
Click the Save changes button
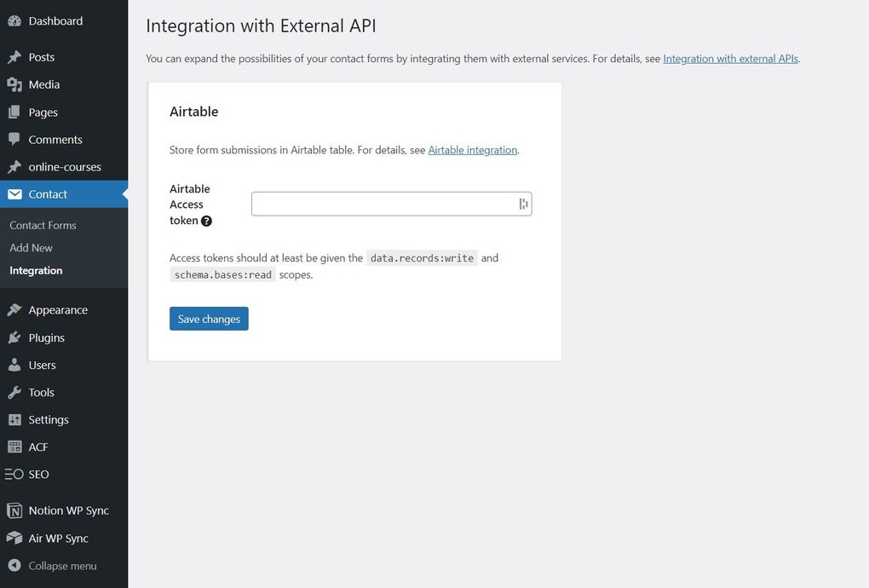(209, 318)
